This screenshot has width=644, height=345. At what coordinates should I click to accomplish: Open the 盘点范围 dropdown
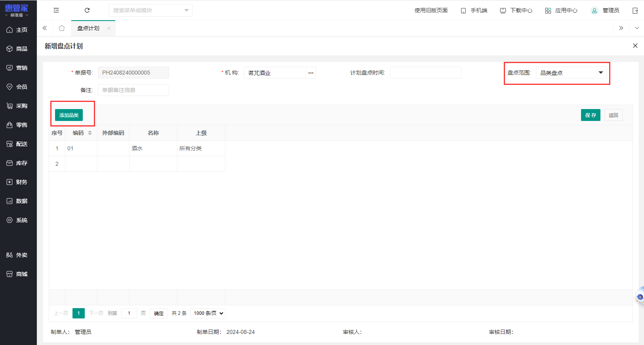point(571,73)
